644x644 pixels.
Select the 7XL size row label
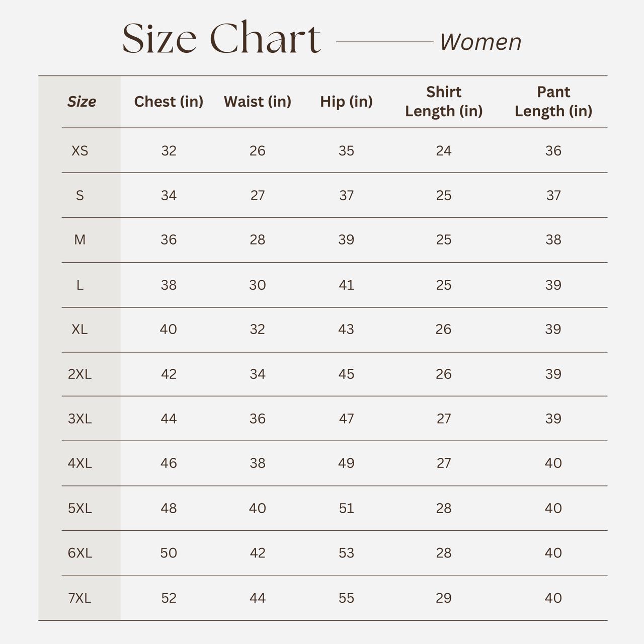click(79, 598)
